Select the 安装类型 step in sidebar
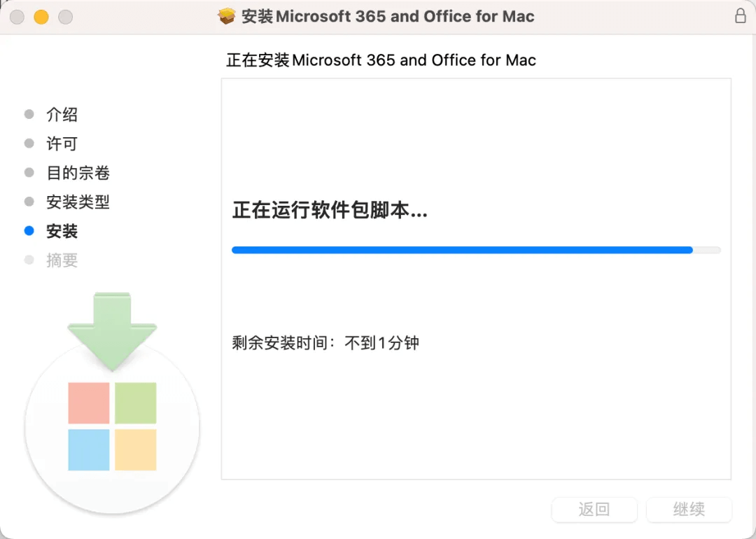Image resolution: width=756 pixels, height=539 pixels. (78, 202)
